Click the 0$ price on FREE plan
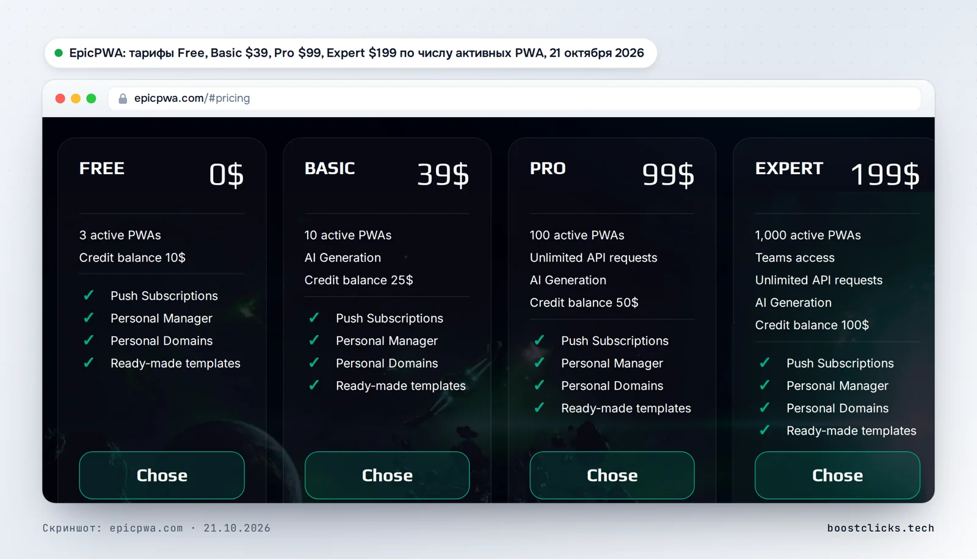The height and width of the screenshot is (560, 977). (227, 175)
